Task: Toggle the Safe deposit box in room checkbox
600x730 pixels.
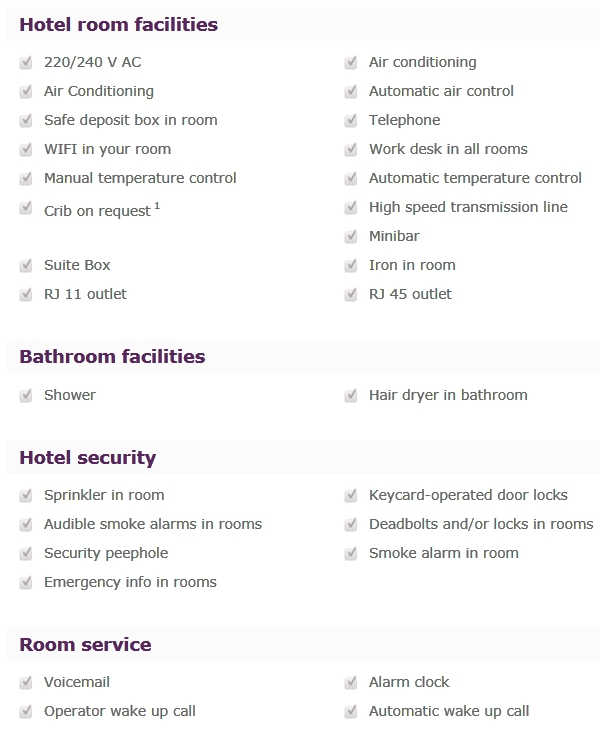Action: 26,121
